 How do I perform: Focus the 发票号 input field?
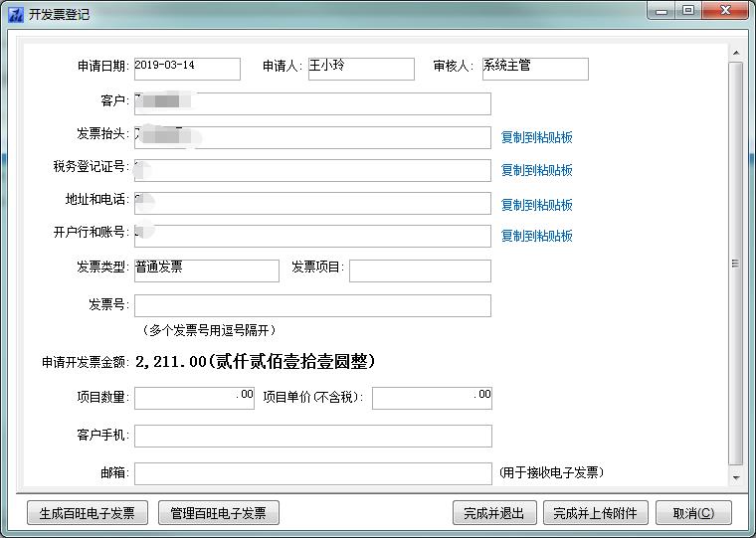point(312,305)
